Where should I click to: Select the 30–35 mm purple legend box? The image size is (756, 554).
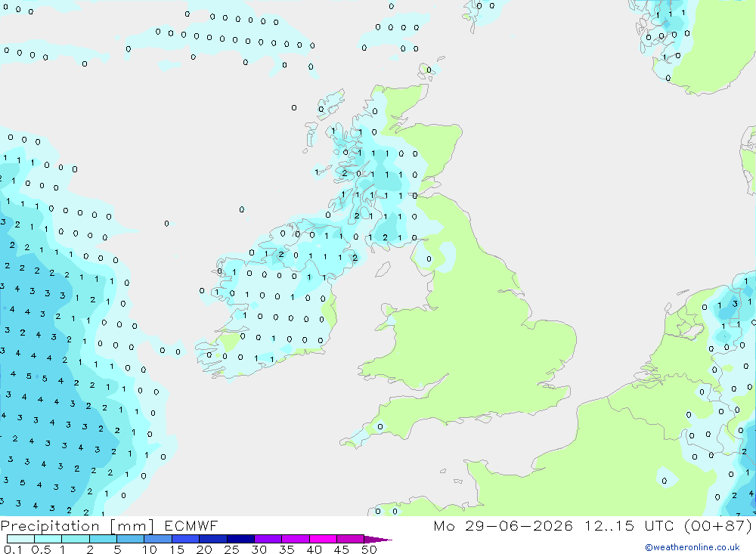[268, 539]
